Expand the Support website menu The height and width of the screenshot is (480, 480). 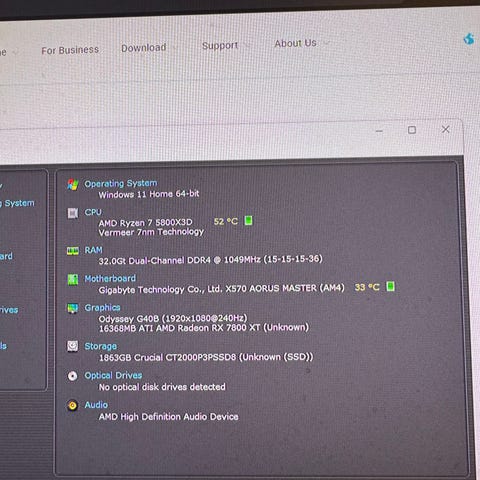coord(225,45)
